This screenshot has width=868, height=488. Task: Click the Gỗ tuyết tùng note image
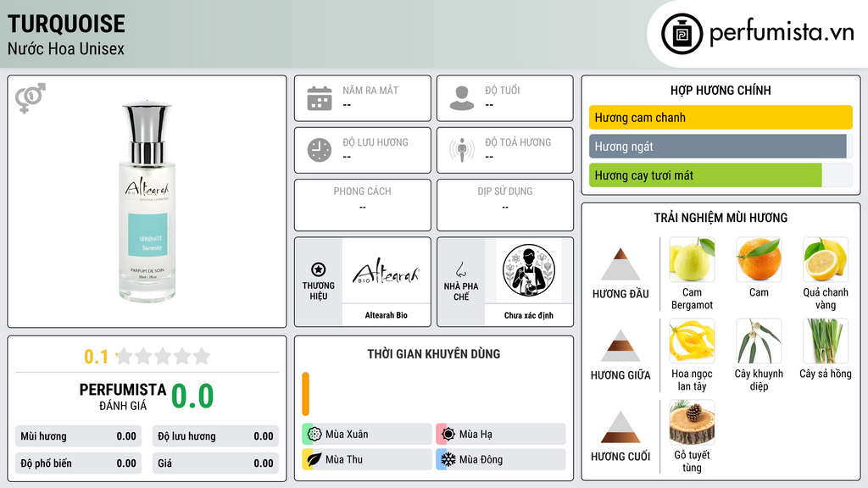[692, 423]
